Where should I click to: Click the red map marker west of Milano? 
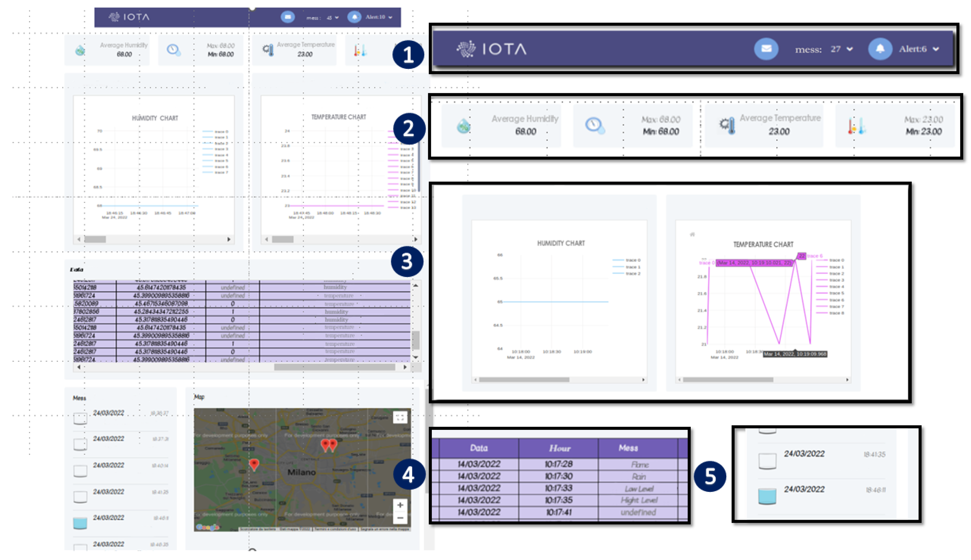click(254, 464)
